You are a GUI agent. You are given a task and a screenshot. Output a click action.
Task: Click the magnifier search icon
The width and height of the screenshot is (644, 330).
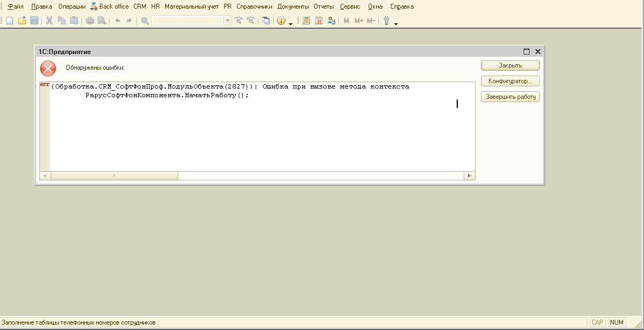145,21
